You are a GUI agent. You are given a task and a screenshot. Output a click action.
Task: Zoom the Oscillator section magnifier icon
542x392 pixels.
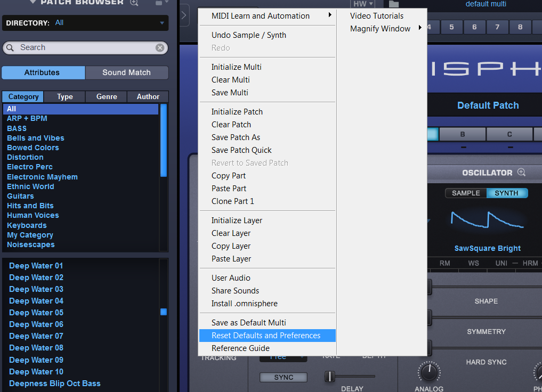click(521, 172)
